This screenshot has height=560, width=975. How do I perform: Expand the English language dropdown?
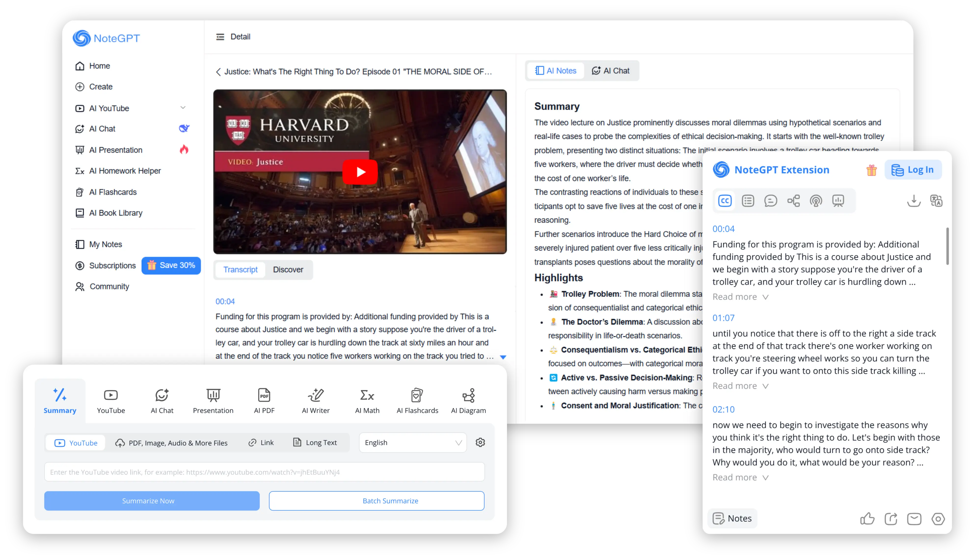click(x=412, y=442)
